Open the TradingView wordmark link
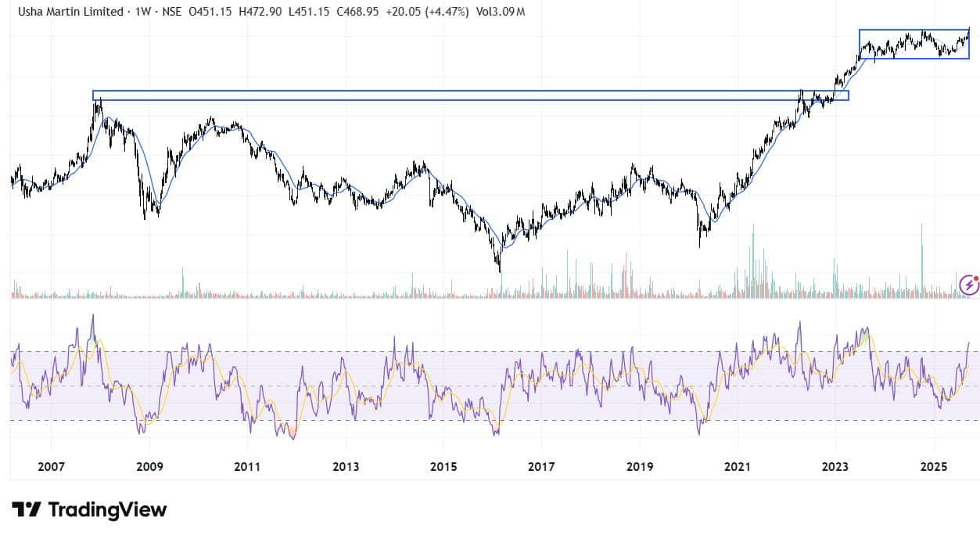This screenshot has width=980, height=539. (107, 510)
